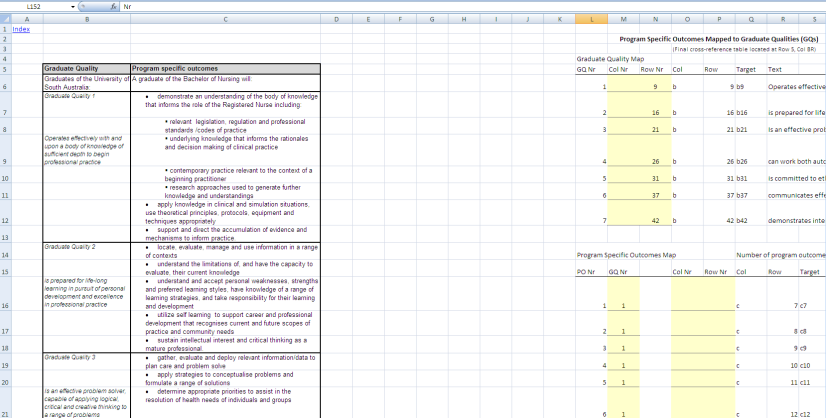
Task: Click 'Program Specific Outcomes Mapped to Graduate Qualities' title
Action: click(719, 39)
